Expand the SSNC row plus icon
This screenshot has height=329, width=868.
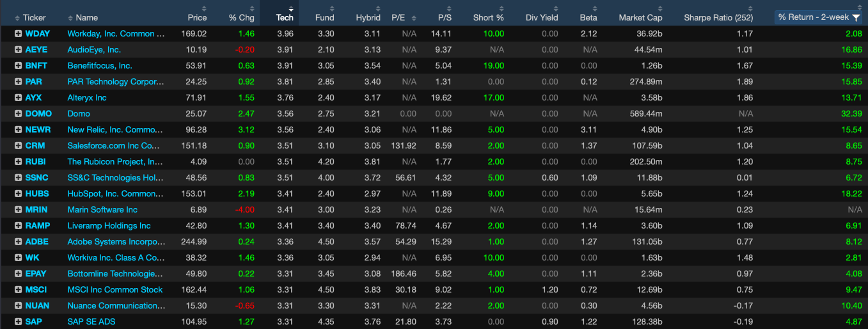point(18,177)
